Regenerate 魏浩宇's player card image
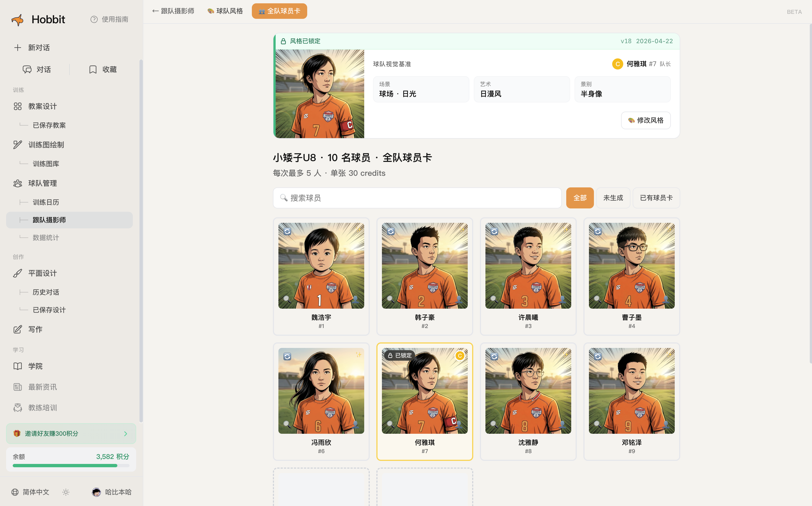This screenshot has height=506, width=812. 287,231
